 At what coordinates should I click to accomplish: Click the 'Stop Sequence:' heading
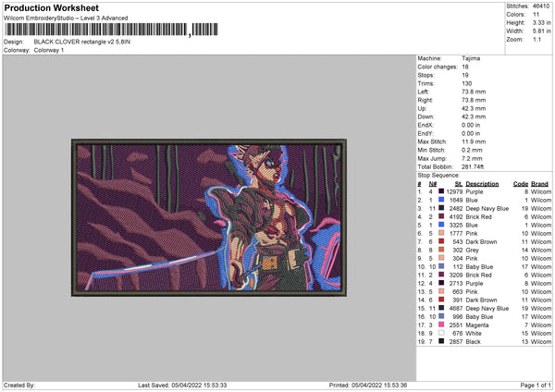tap(438, 176)
